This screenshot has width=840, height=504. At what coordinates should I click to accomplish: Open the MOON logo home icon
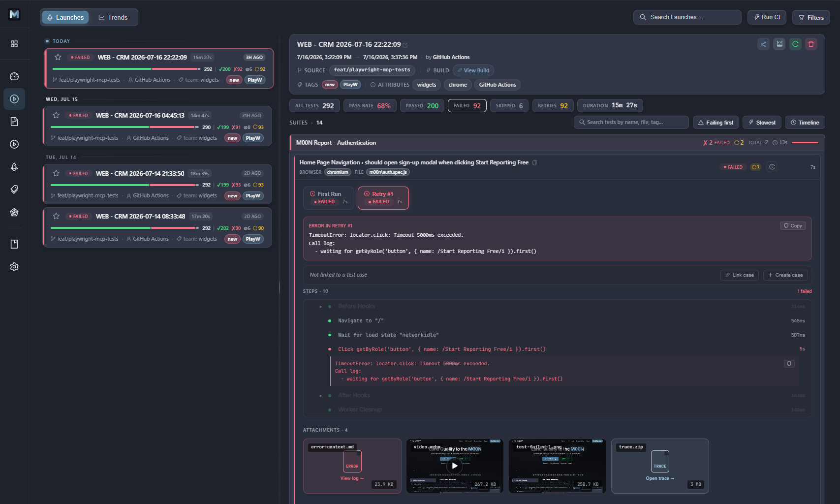tap(14, 14)
